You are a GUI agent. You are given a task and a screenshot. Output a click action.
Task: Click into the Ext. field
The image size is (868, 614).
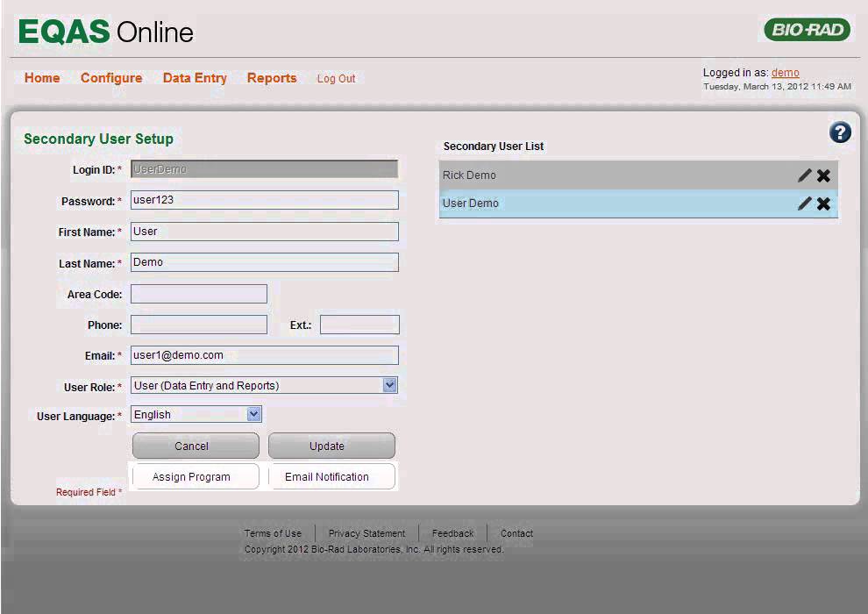point(359,325)
